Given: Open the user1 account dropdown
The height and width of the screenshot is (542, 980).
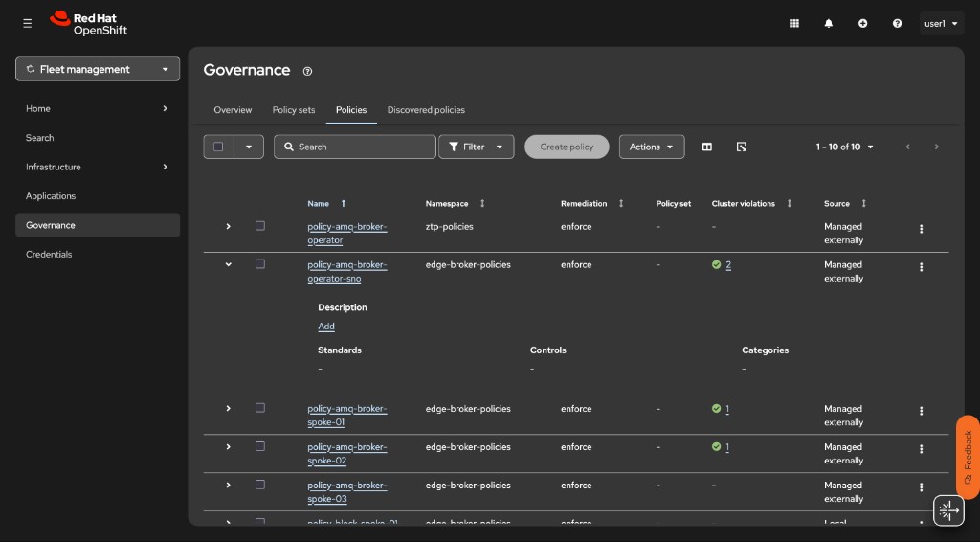Looking at the screenshot, I should click(x=942, y=24).
